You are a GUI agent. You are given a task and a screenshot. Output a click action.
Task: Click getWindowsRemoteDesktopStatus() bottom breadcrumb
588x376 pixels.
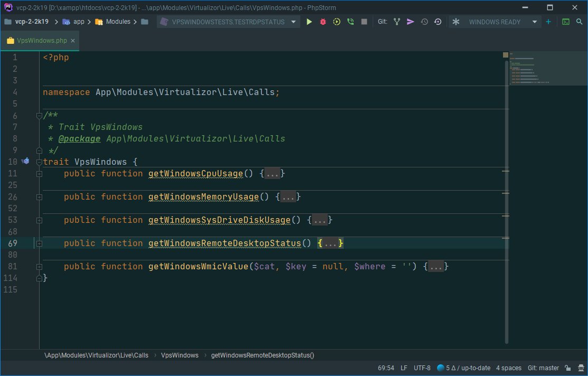point(262,355)
